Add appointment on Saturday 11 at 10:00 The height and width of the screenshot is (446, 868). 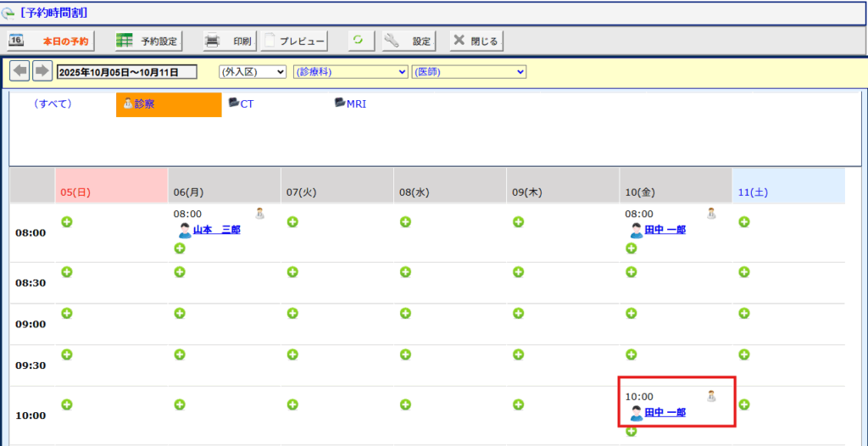[744, 404]
